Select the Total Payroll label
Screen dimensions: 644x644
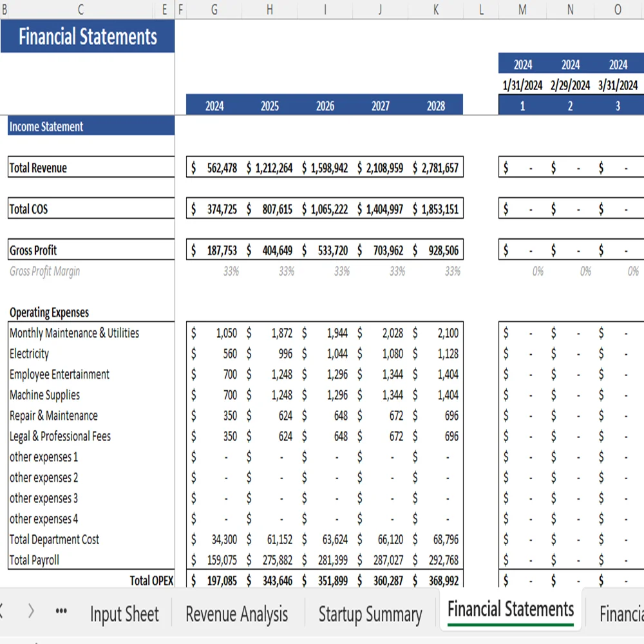35,560
